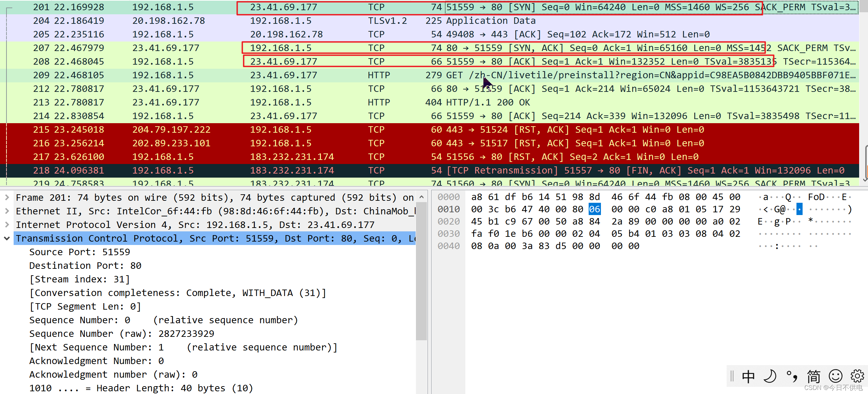This screenshot has width=868, height=394.
Task: Toggle the 简 simplified character icon
Action: (813, 377)
